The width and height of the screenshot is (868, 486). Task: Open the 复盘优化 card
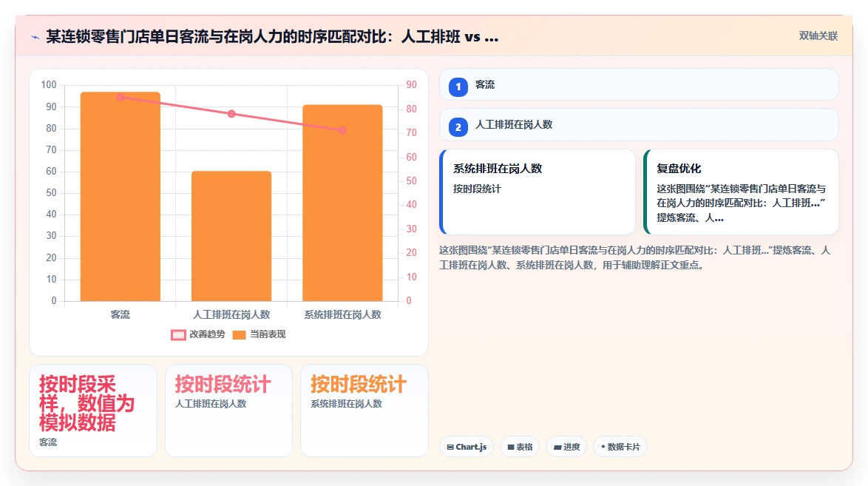pyautogui.click(x=742, y=192)
